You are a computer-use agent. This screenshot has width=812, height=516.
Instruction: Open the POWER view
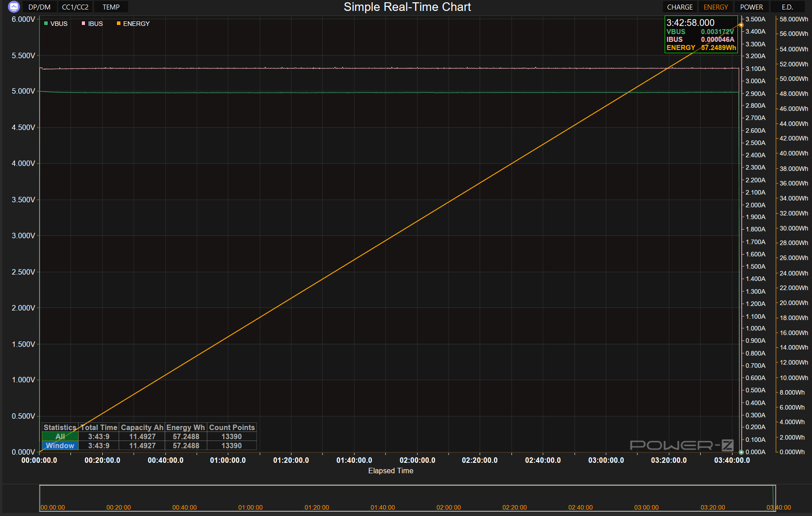pos(751,7)
